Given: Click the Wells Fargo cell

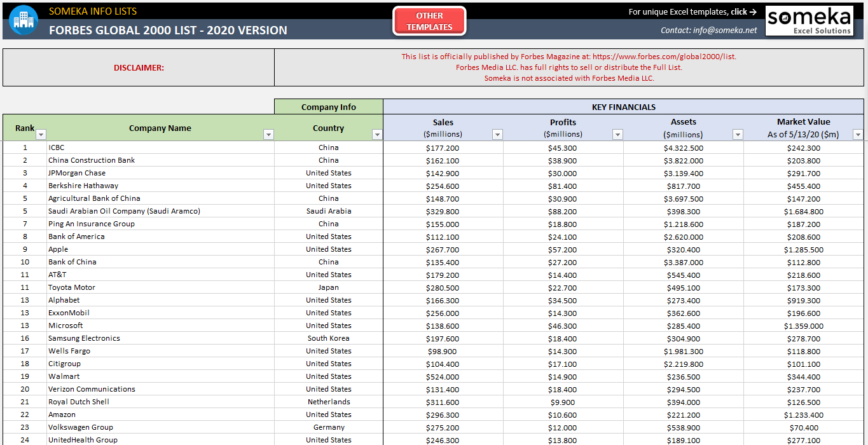Looking at the screenshot, I should point(161,351).
